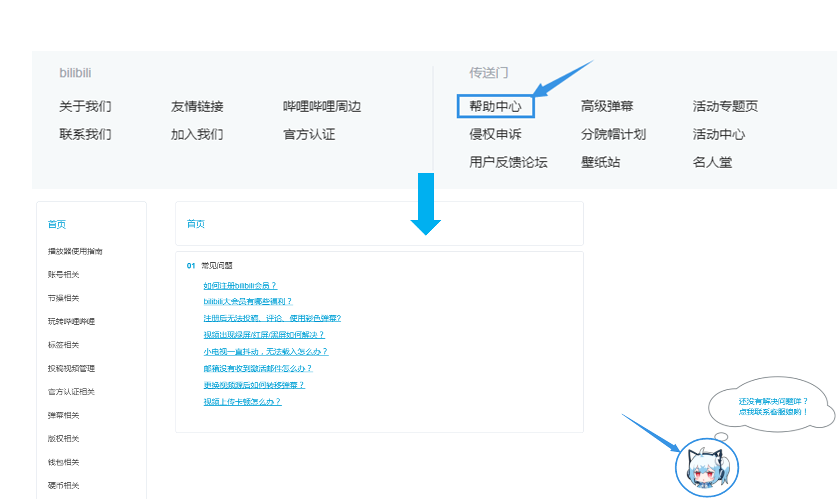Select 节操相关 in sidebar
Viewport: 838px width, 504px height.
point(64,298)
